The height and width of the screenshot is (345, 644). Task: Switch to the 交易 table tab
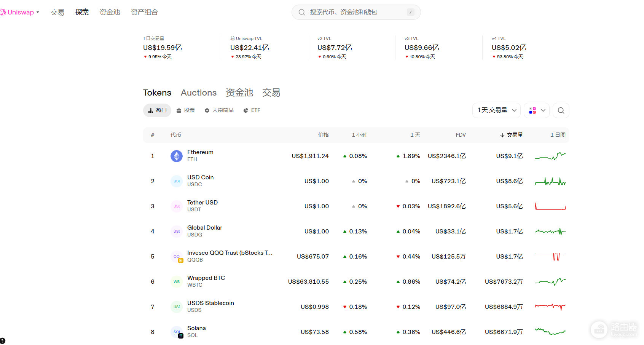271,93
